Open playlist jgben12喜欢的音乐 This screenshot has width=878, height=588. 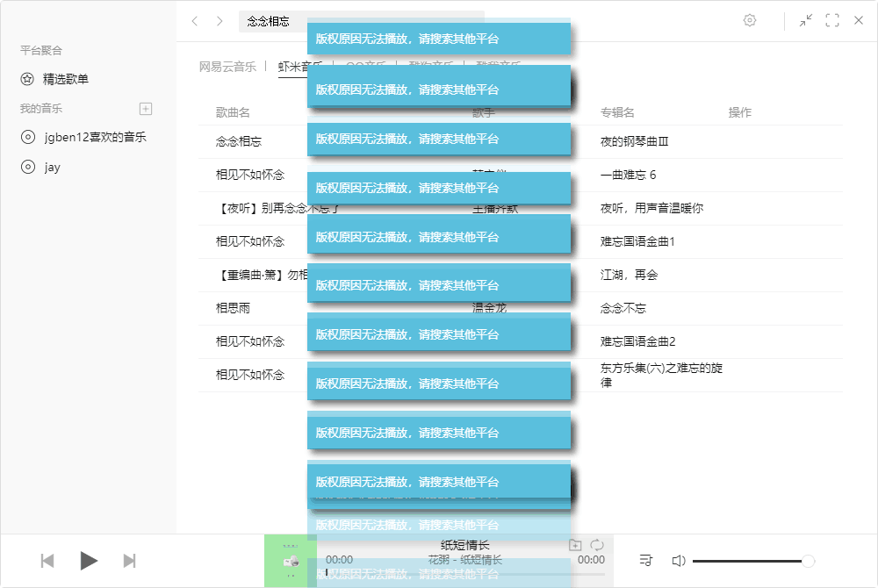95,137
